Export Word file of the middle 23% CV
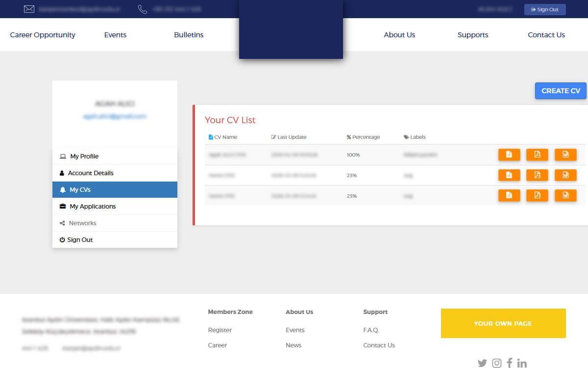This screenshot has width=588, height=368. pos(565,175)
